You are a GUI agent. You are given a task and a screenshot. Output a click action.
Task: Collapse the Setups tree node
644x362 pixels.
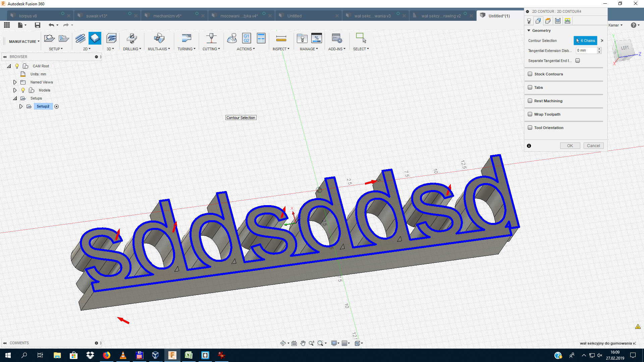15,98
